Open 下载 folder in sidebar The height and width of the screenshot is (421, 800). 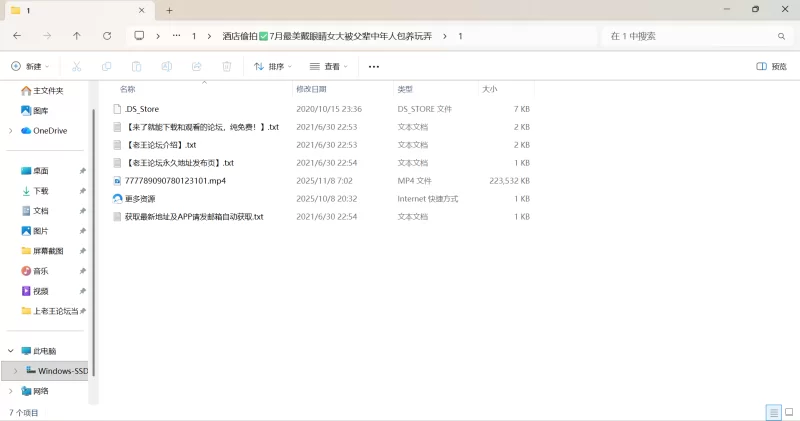pos(41,191)
